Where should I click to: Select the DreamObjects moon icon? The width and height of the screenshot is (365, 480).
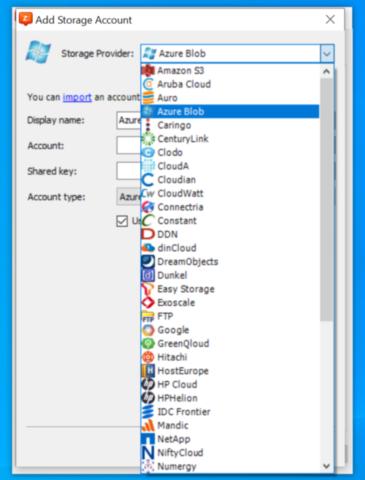pos(148,262)
